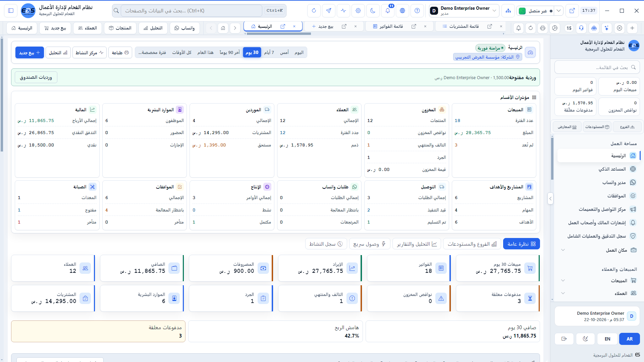
Task: Open the headset support icon
Action: pos(581,28)
